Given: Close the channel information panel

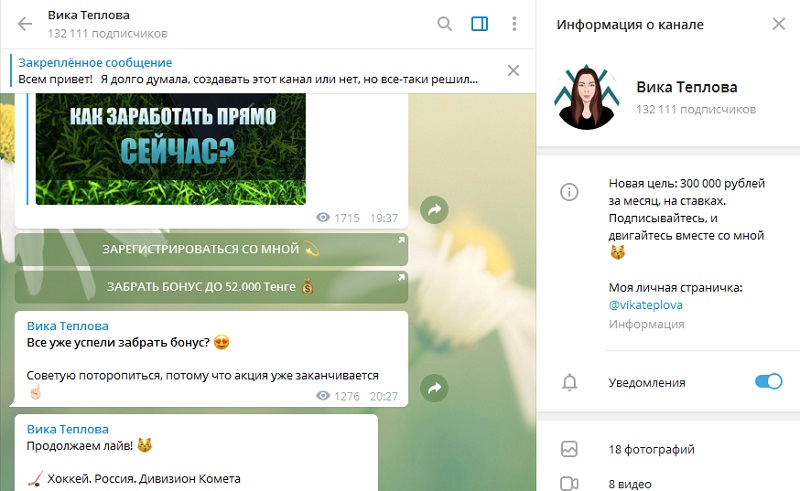Looking at the screenshot, I should click(x=778, y=24).
